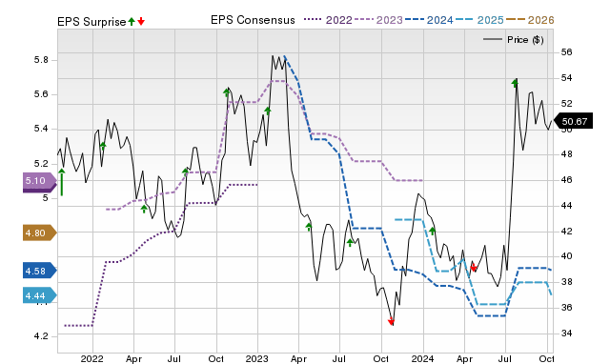Image resolution: width=610 pixels, height=364 pixels.
Task: Click the 44 label on the price axis
Action: tap(566, 205)
